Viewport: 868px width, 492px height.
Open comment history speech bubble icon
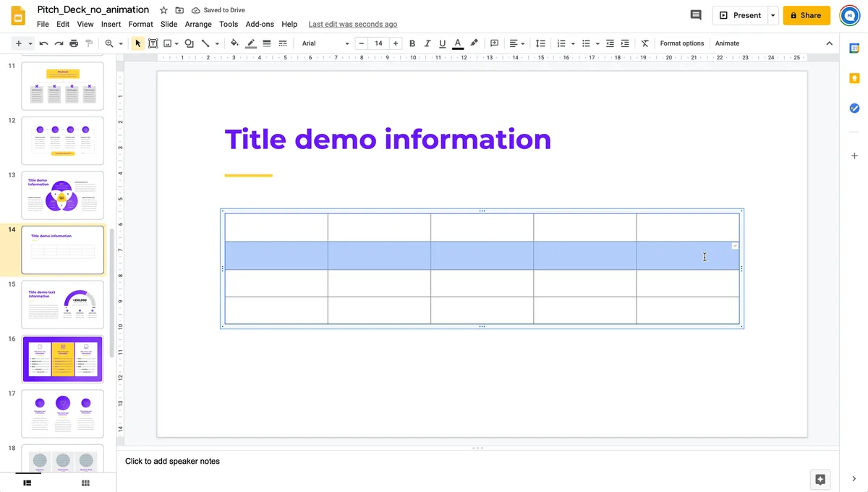[696, 15]
